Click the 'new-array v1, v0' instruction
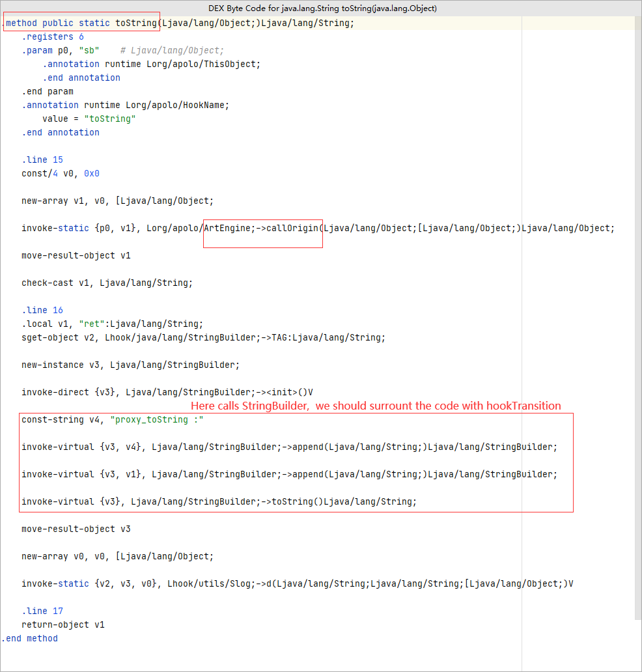Image resolution: width=642 pixels, height=672 pixels. pos(117,201)
